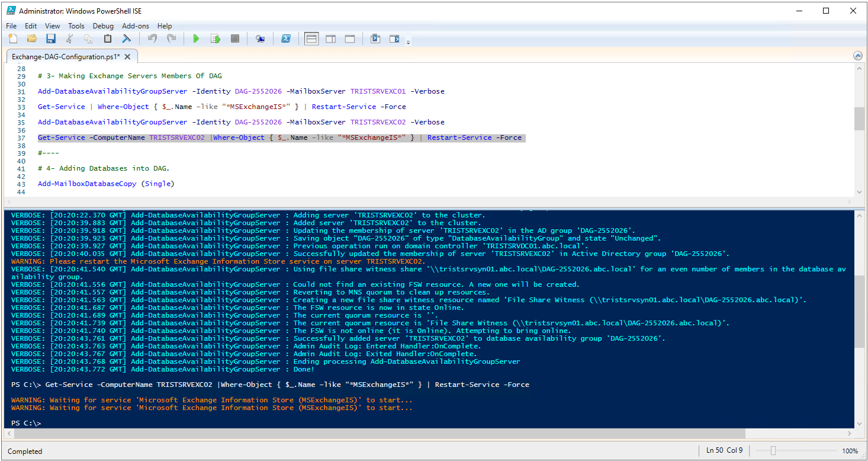Click the PowerShell ISE title bar icon
This screenshot has width=868, height=461.
click(x=11, y=11)
